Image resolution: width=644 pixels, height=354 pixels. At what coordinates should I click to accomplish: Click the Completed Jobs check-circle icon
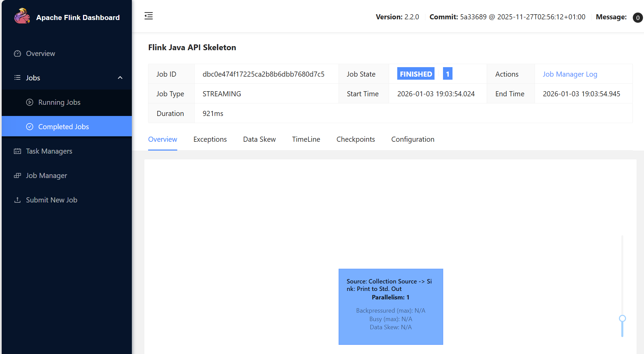pos(30,126)
